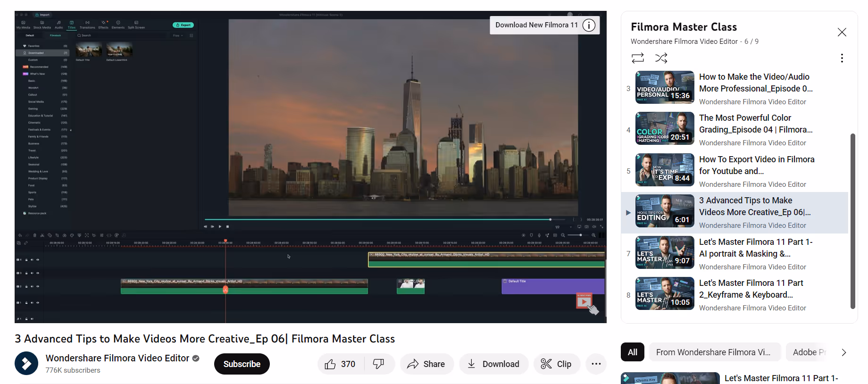Select the purple Default Title clip on timeline
This screenshot has height=384, width=868.
(x=553, y=286)
